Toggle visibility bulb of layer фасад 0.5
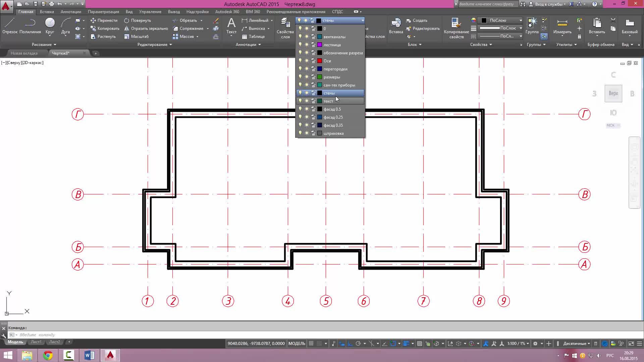 coord(300,109)
